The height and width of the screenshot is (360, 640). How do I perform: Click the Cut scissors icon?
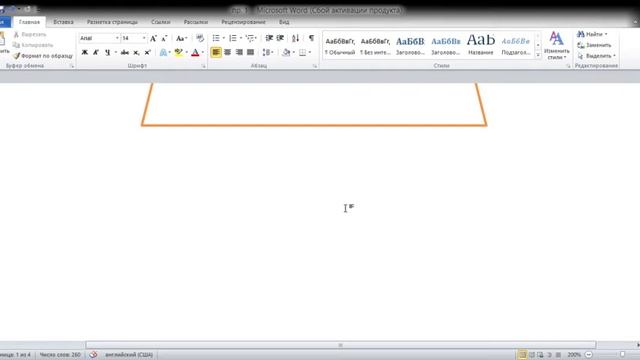(16, 35)
